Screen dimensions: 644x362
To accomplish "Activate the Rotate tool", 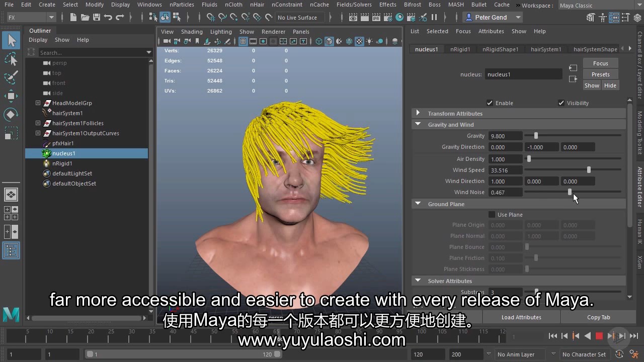I will click(x=11, y=115).
